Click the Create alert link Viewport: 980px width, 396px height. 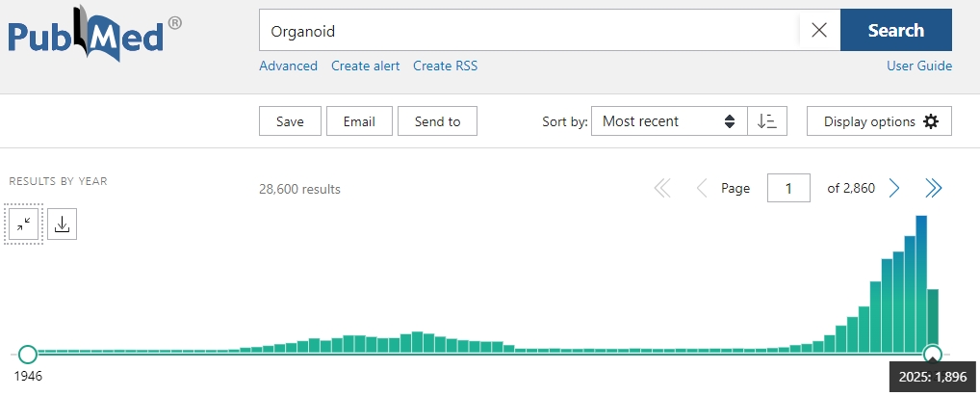[365, 66]
